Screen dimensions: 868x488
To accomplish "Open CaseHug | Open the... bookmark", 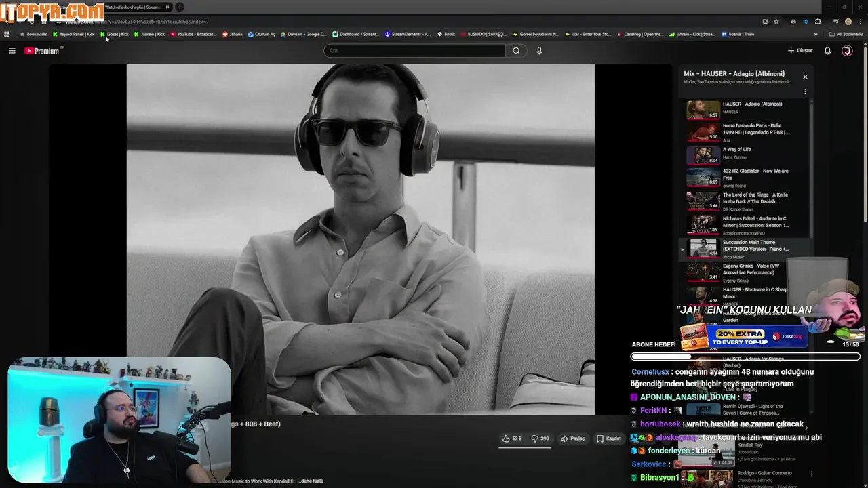I will pos(640,34).
